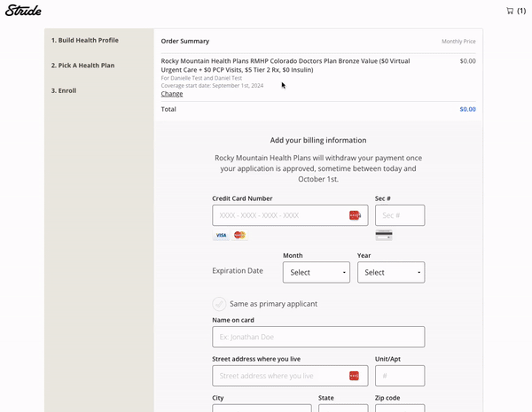The width and height of the screenshot is (532, 412).
Task: Focus the Sec # input field
Action: pyautogui.click(x=400, y=215)
